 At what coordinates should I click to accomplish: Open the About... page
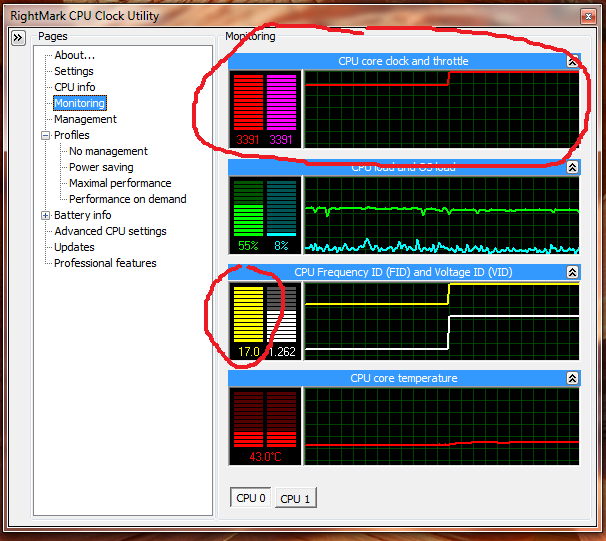pos(75,55)
